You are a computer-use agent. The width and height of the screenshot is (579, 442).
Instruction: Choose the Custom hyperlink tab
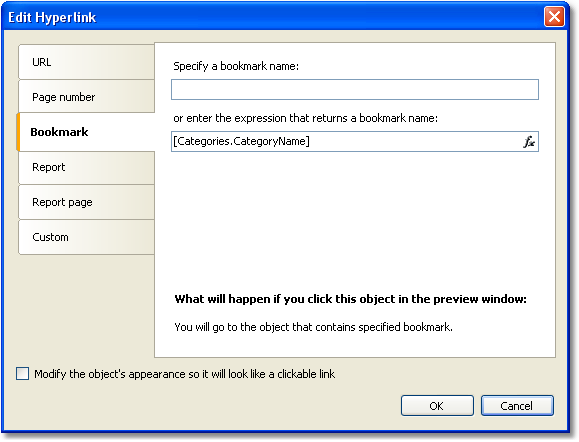point(86,237)
